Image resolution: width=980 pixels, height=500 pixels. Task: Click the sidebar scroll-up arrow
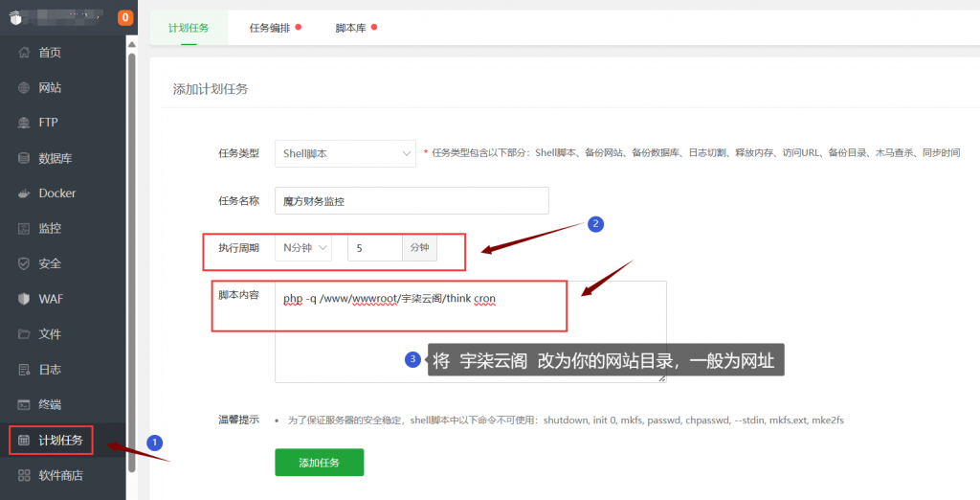point(131,44)
